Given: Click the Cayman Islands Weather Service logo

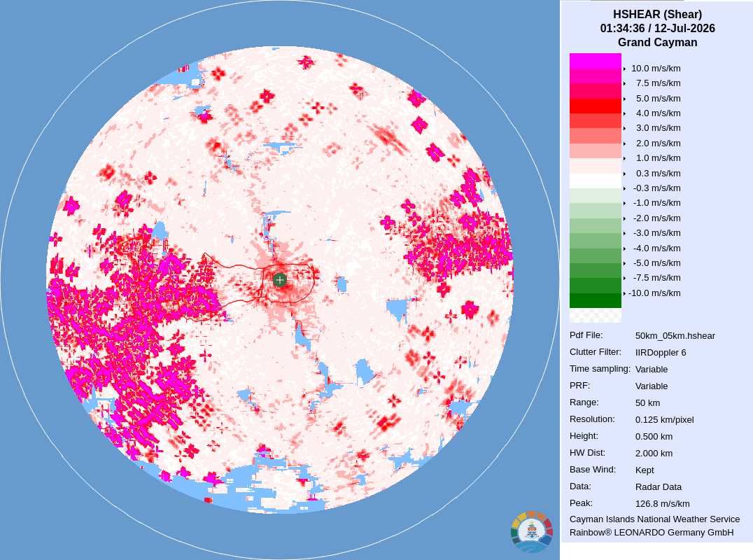Looking at the screenshot, I should 532,532.
